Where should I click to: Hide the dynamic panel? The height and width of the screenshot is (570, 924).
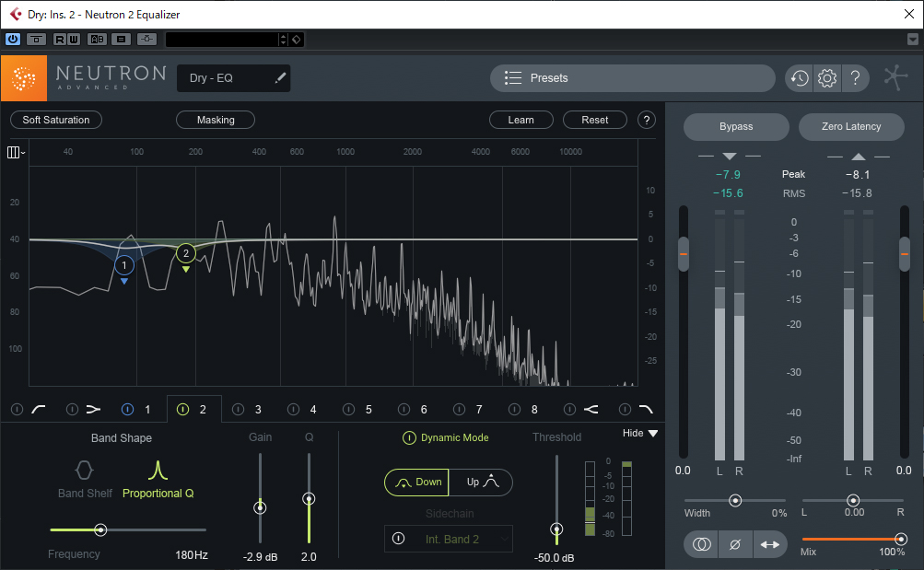click(640, 434)
